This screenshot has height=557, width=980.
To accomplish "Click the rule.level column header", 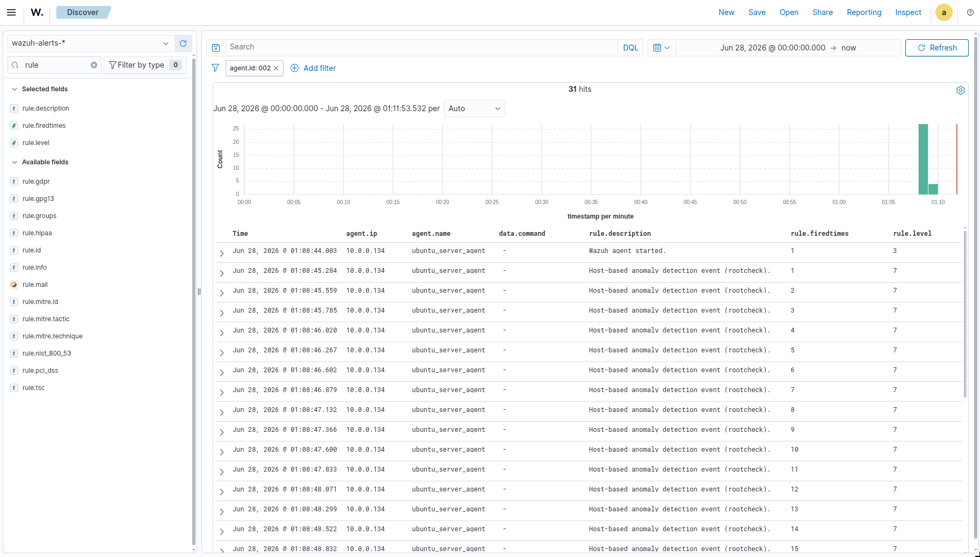I will (912, 234).
